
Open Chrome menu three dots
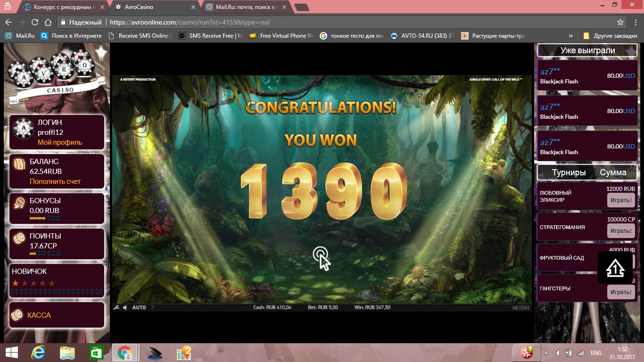635,22
